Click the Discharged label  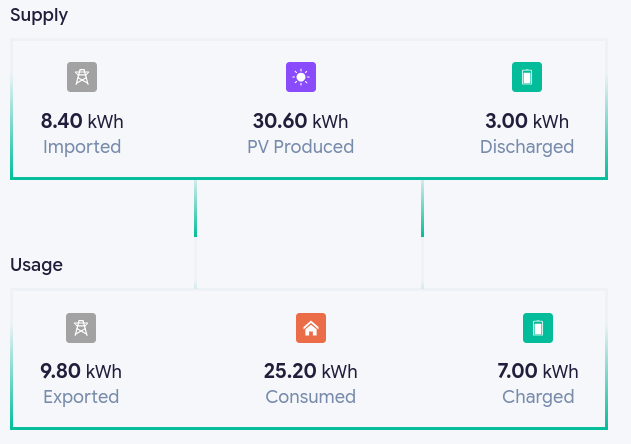coord(527,147)
